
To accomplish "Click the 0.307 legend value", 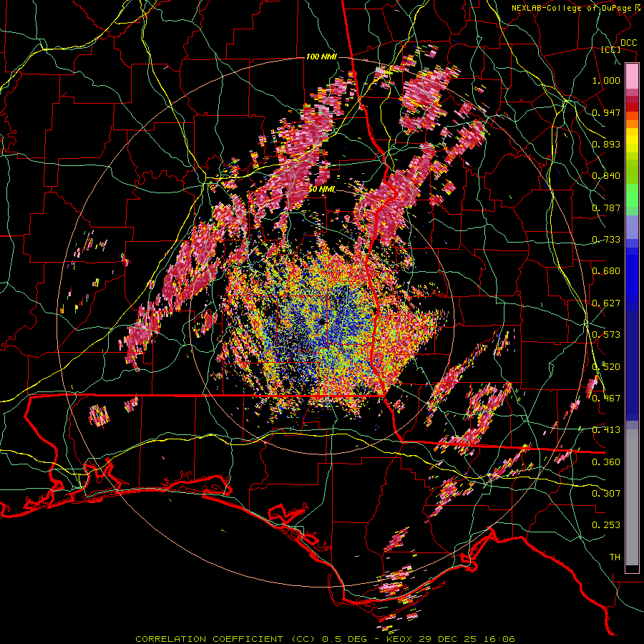I will point(606,493).
